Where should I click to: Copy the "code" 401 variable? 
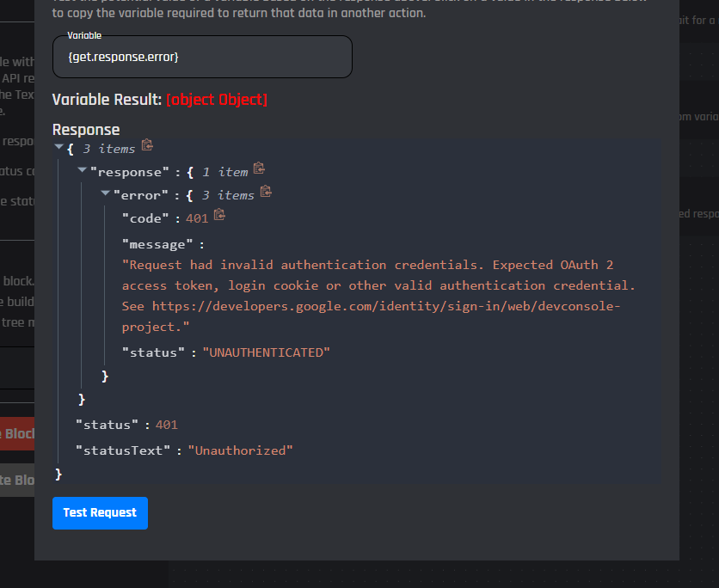tap(219, 215)
